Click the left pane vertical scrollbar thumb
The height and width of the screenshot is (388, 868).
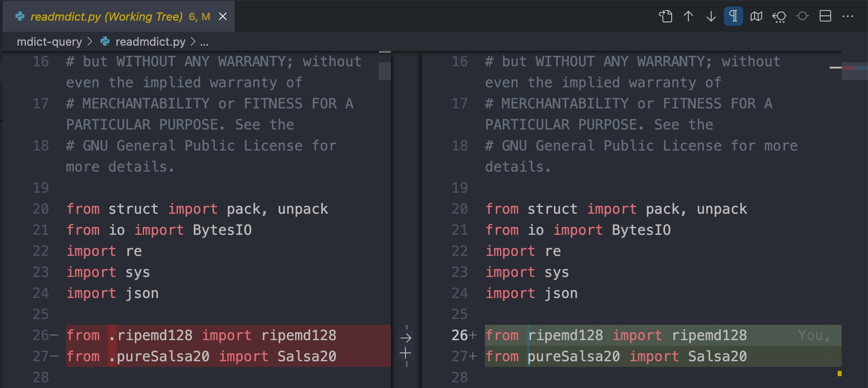click(385, 71)
